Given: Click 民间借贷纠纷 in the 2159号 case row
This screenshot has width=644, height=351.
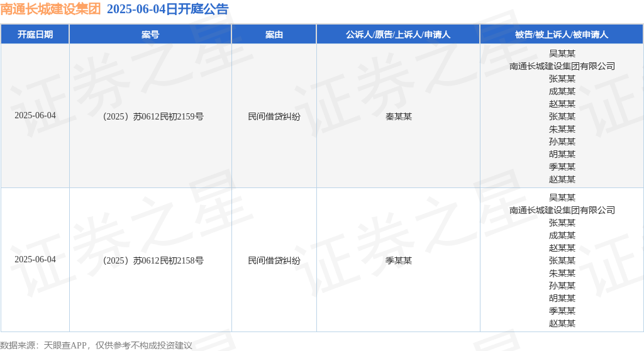Looking at the screenshot, I should (x=274, y=116).
